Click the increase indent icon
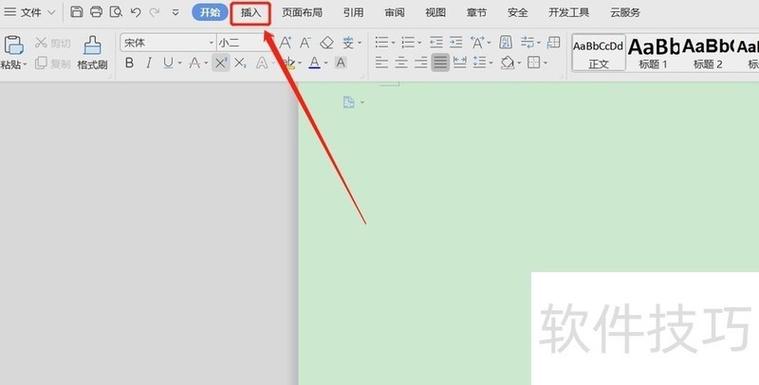The image size is (759, 385). coord(455,43)
